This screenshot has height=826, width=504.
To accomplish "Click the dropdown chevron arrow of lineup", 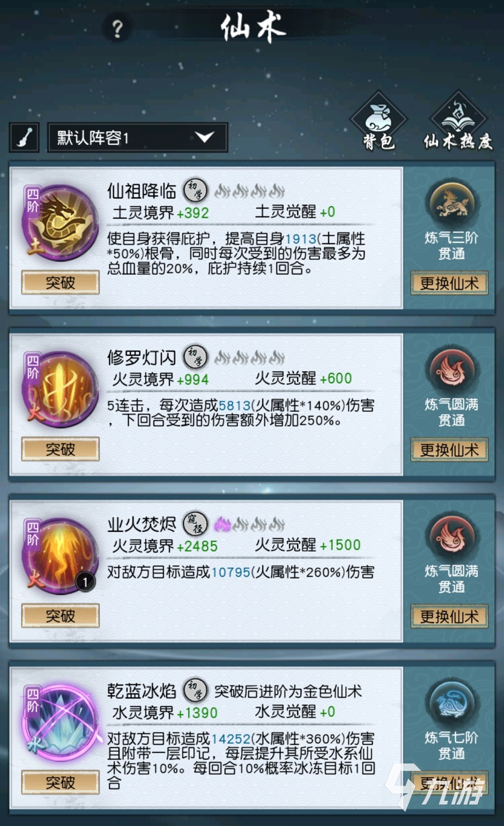I will click(x=205, y=137).
